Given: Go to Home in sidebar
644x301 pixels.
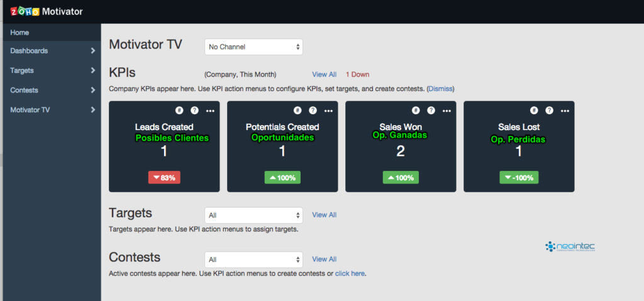Looking at the screenshot, I should [52, 33].
